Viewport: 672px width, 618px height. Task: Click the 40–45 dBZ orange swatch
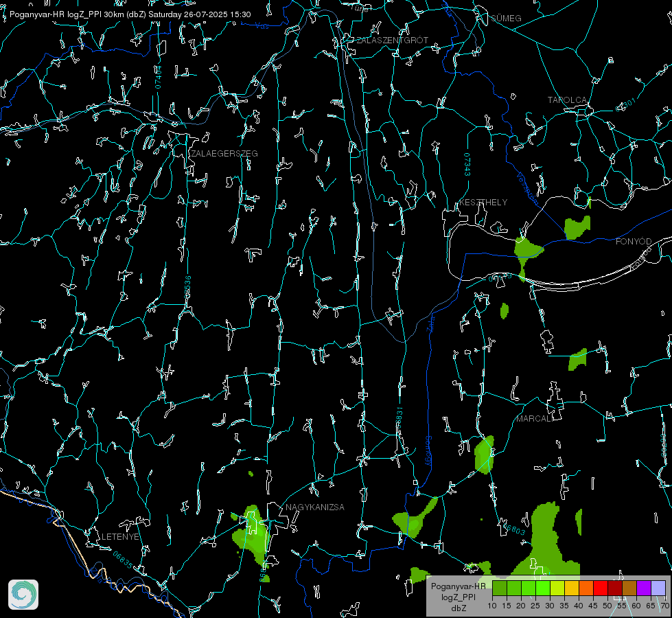pyautogui.click(x=586, y=588)
